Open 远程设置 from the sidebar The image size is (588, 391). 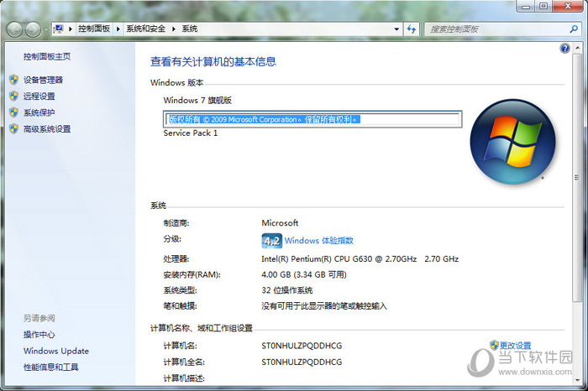(39, 96)
